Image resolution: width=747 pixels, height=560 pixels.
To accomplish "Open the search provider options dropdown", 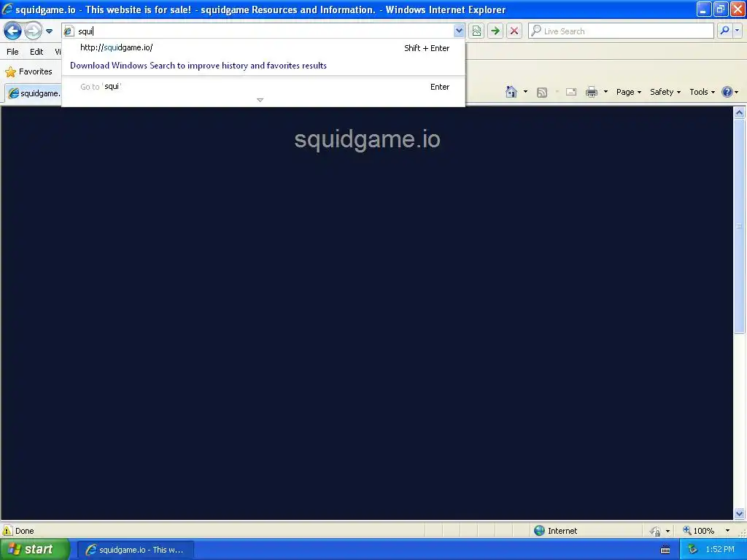I will point(737,31).
